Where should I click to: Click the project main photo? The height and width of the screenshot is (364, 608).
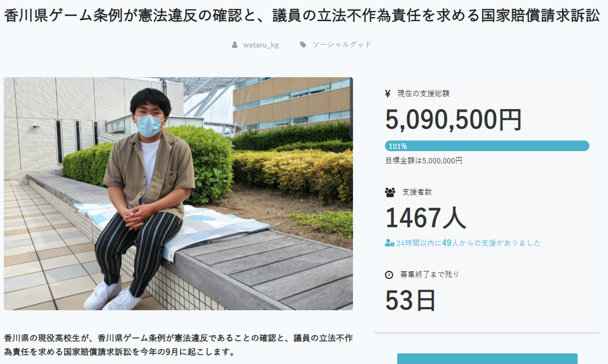[178, 193]
